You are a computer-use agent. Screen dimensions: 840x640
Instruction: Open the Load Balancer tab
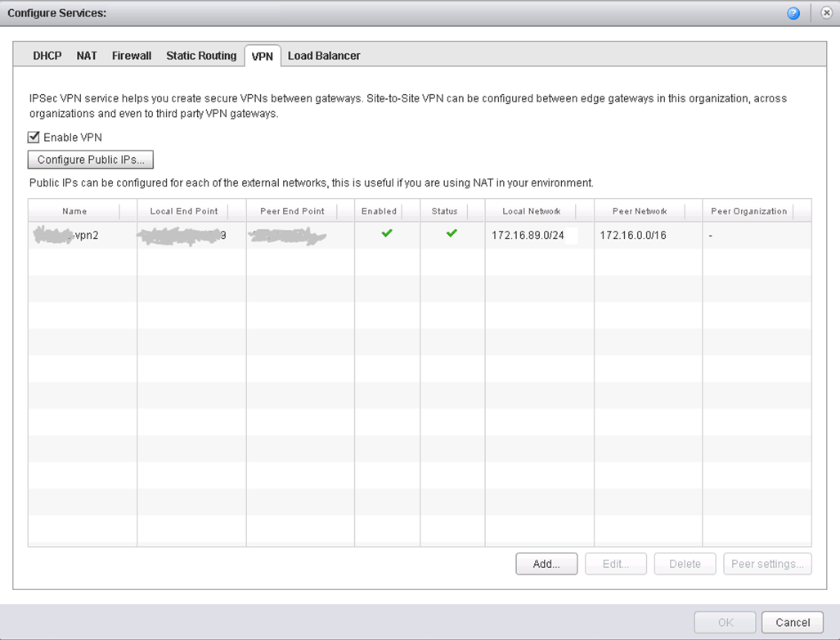coord(324,56)
